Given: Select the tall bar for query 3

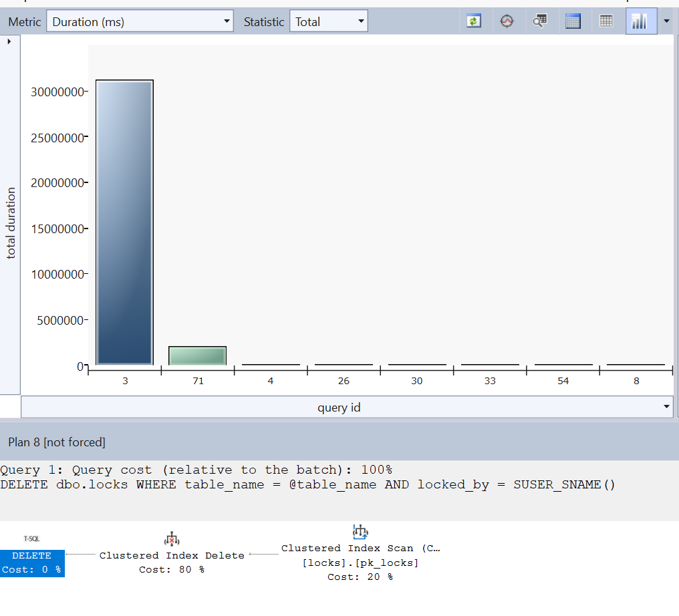Looking at the screenshot, I should pos(124,222).
